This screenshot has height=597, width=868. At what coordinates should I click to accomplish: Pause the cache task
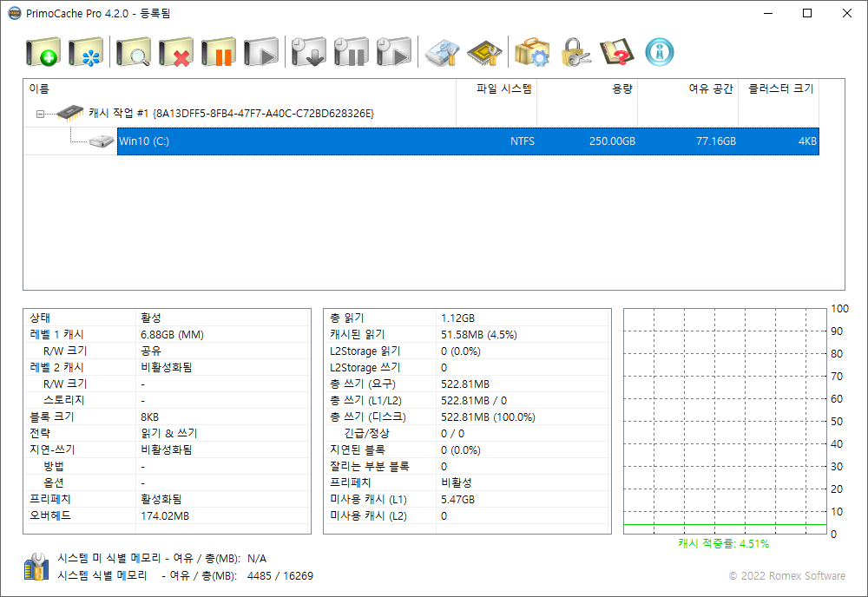219,52
